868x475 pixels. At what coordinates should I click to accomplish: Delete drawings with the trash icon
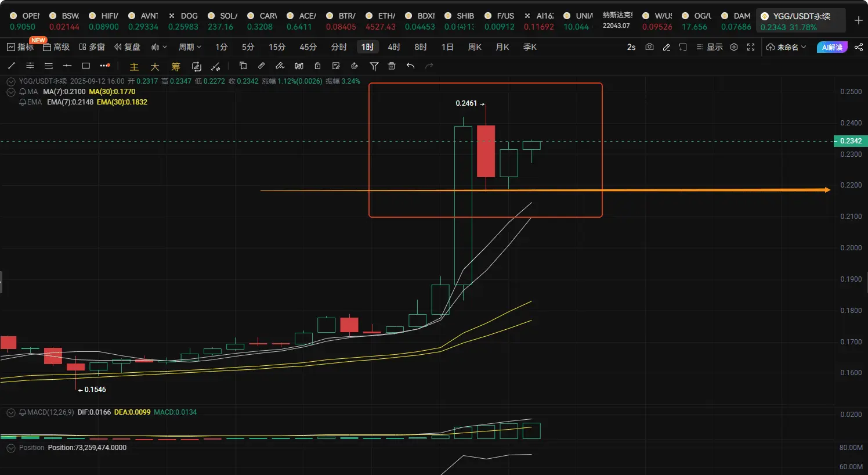392,66
